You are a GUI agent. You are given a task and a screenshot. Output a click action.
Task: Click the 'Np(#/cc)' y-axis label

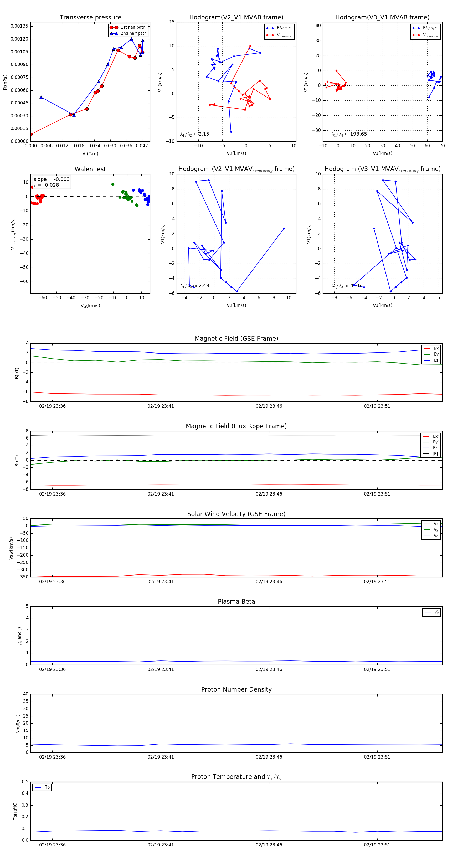[x=18, y=724]
